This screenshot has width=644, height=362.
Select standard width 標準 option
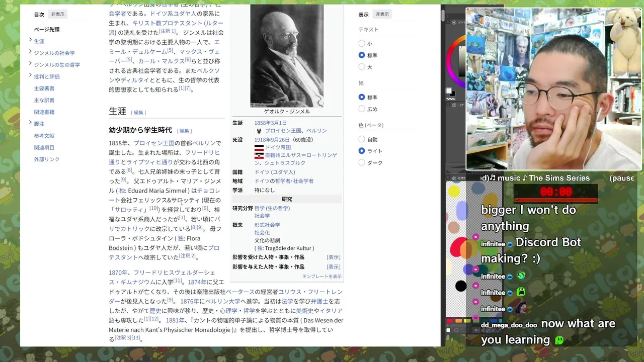click(x=362, y=97)
